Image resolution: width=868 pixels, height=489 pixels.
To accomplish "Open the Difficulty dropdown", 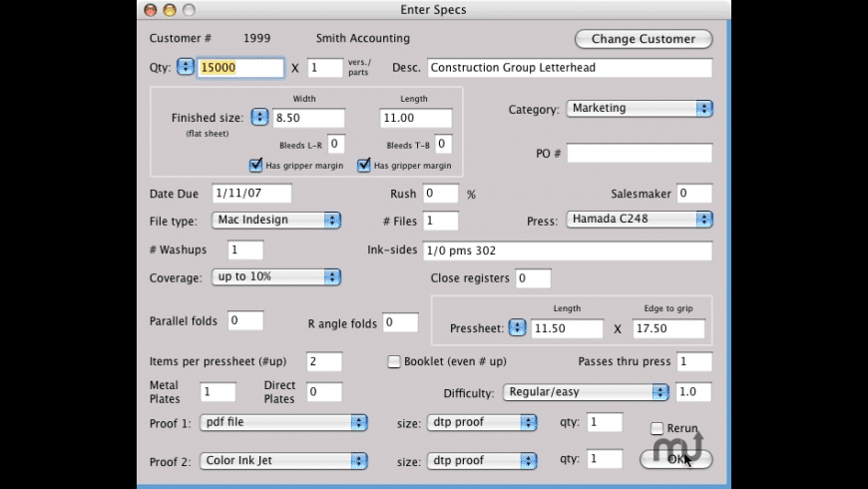I will point(586,392).
